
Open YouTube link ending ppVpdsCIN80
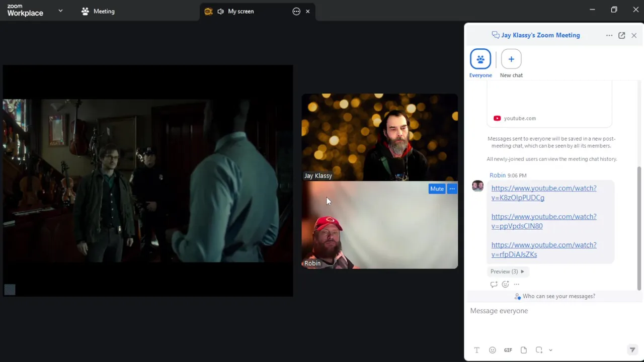tap(544, 221)
